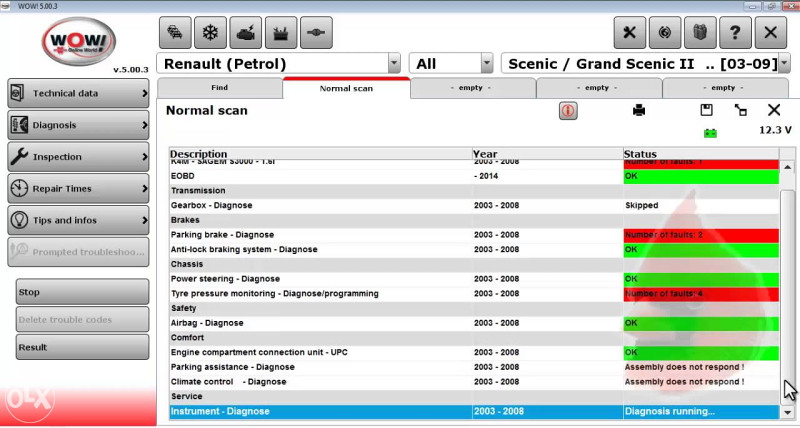Save the scan with floppy icon
The image size is (800, 428).
[x=706, y=110]
